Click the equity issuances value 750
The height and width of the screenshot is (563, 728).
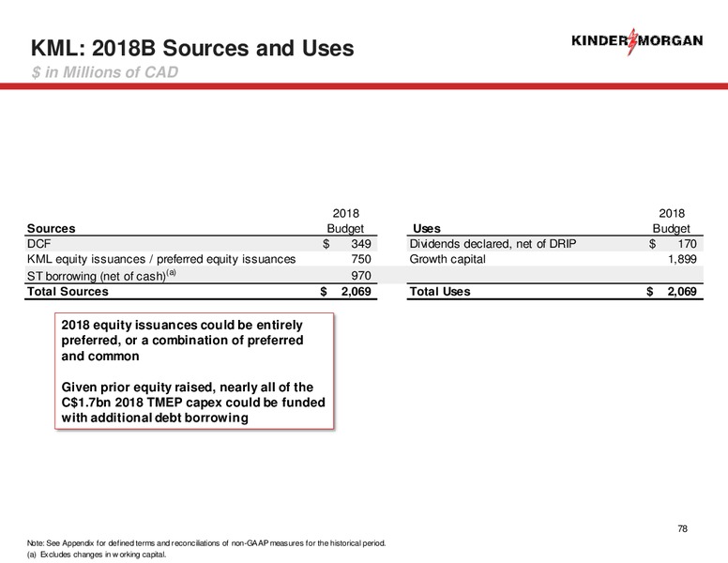click(x=361, y=259)
